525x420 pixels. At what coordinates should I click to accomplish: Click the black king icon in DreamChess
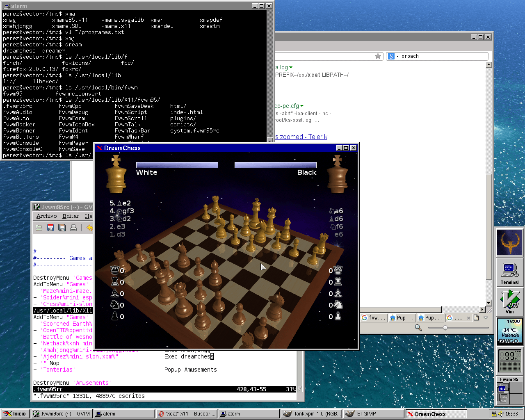[x=337, y=173]
